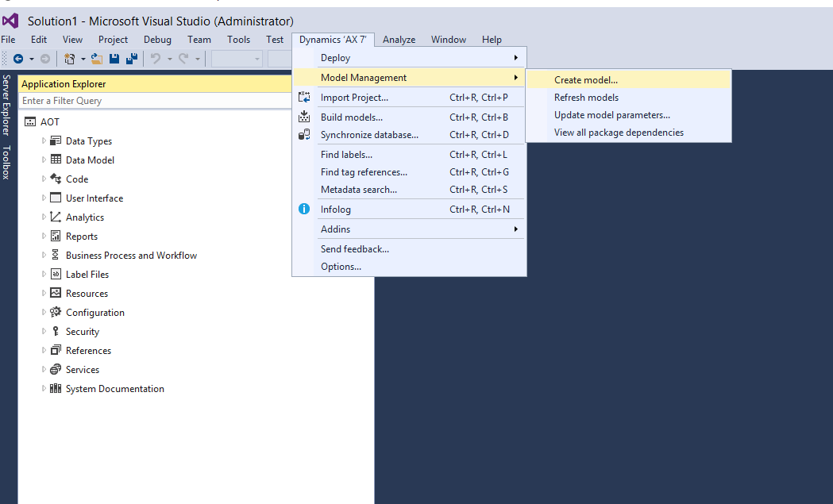This screenshot has width=833, height=504.
Task: Click the Save All toolbar icon
Action: [132, 59]
